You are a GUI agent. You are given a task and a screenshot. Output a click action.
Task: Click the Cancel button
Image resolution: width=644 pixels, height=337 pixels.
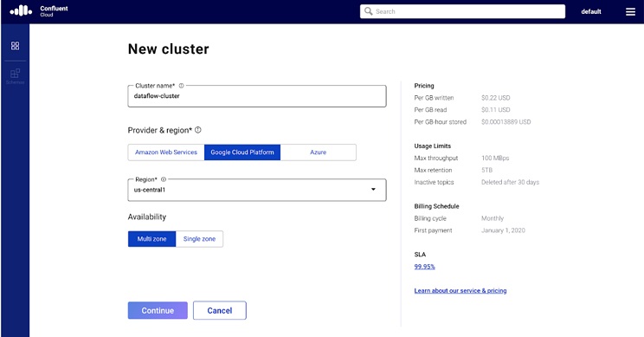pos(220,311)
